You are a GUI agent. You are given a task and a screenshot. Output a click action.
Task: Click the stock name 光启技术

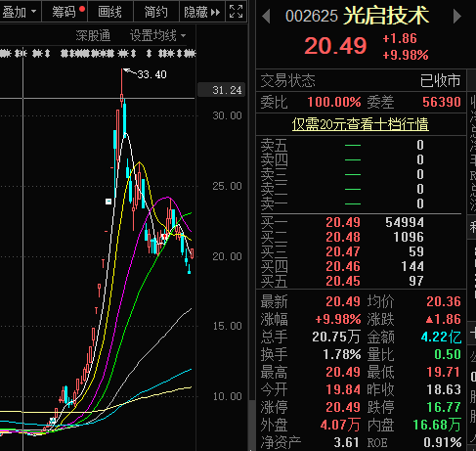coord(386,16)
